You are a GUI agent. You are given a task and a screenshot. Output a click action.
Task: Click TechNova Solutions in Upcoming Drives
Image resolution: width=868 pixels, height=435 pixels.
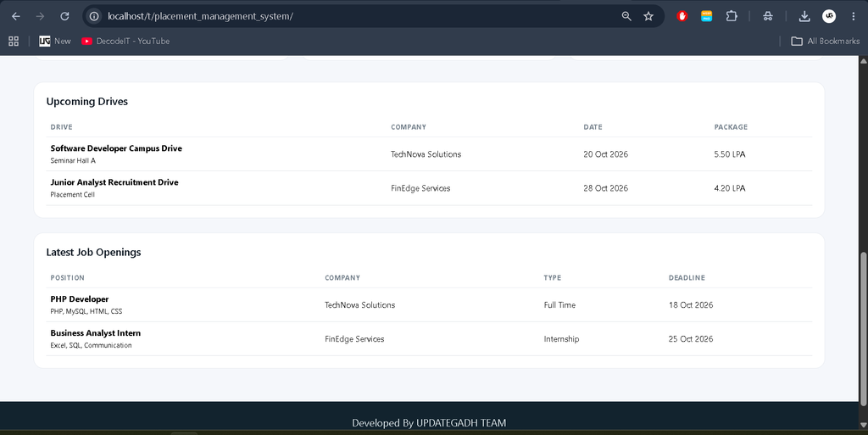pos(426,154)
